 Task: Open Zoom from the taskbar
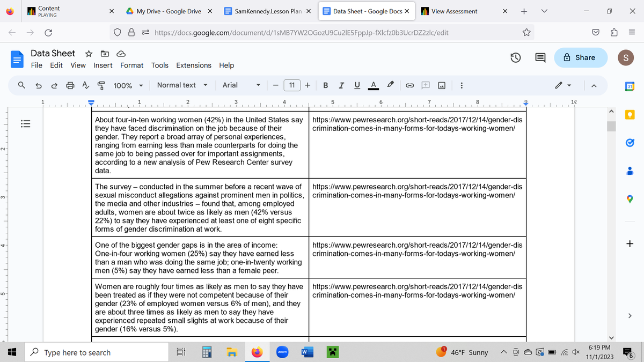tap(282, 352)
